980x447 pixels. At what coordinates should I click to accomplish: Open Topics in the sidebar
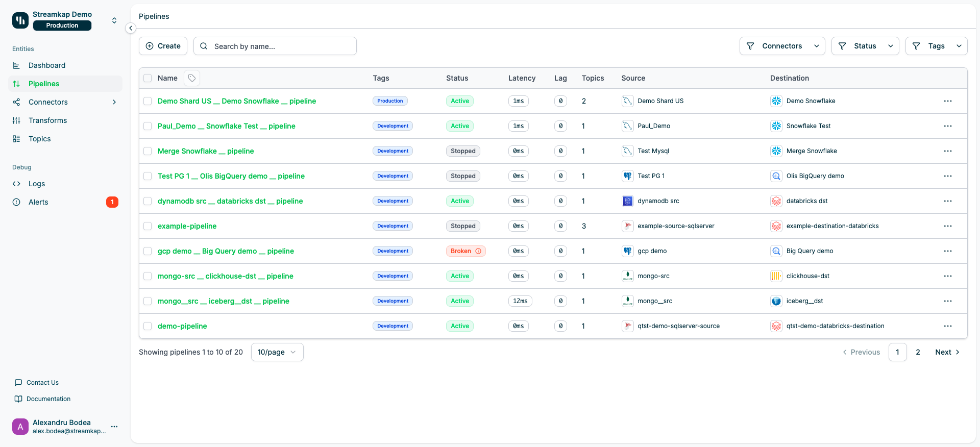point(65,139)
